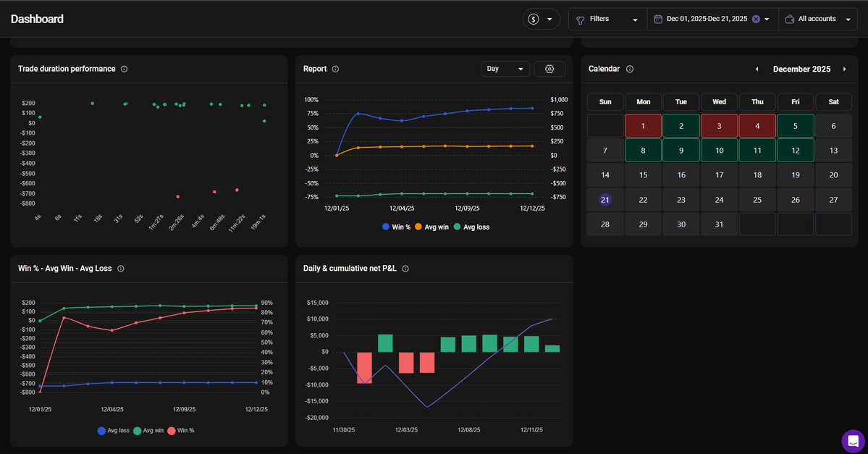Screen dimensions: 868x454
Task: Toggle Avg loss series in Report legend
Action: click(x=471, y=227)
